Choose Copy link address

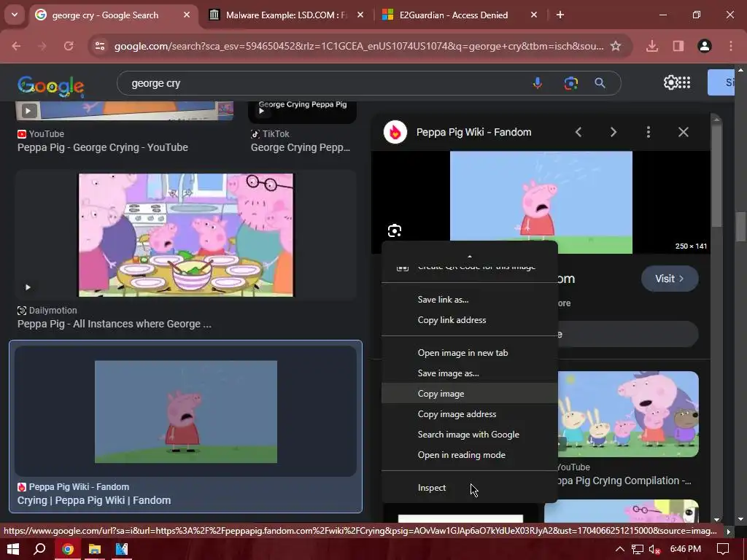tap(469, 320)
